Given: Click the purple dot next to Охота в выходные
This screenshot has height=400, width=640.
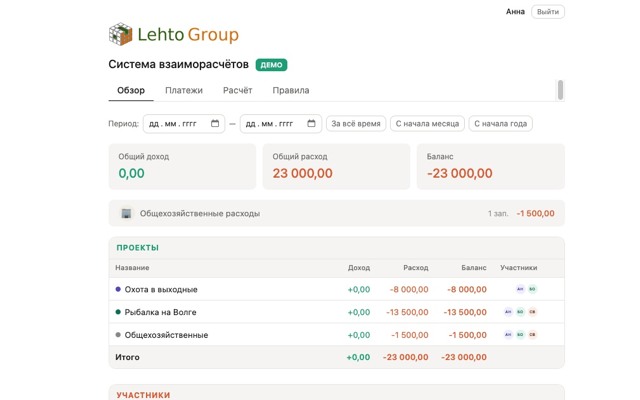Looking at the screenshot, I should pyautogui.click(x=118, y=289).
